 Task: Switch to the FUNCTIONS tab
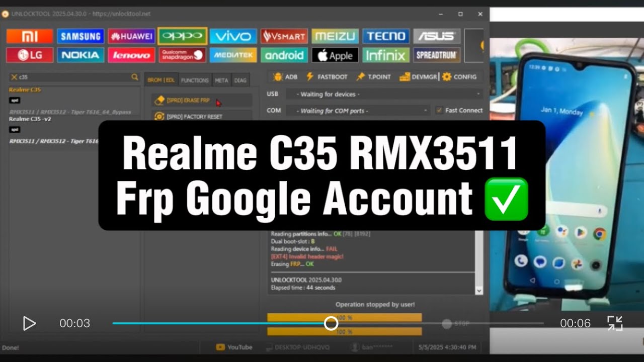(x=195, y=80)
